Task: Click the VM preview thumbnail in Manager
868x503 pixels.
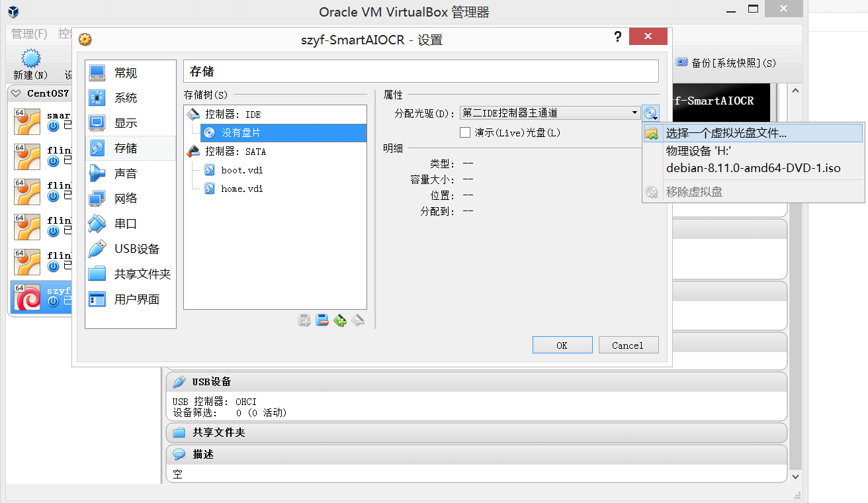Action: (720, 101)
